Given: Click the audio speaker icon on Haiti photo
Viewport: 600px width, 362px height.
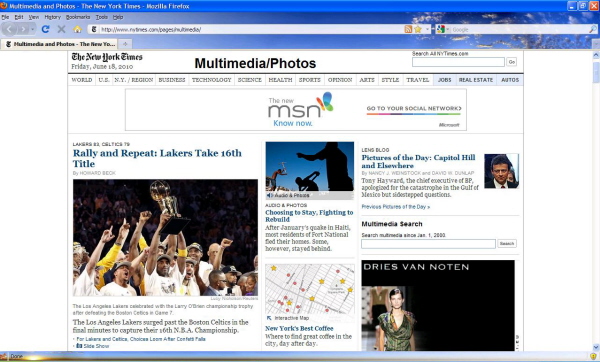Looking at the screenshot, I should (x=269, y=195).
